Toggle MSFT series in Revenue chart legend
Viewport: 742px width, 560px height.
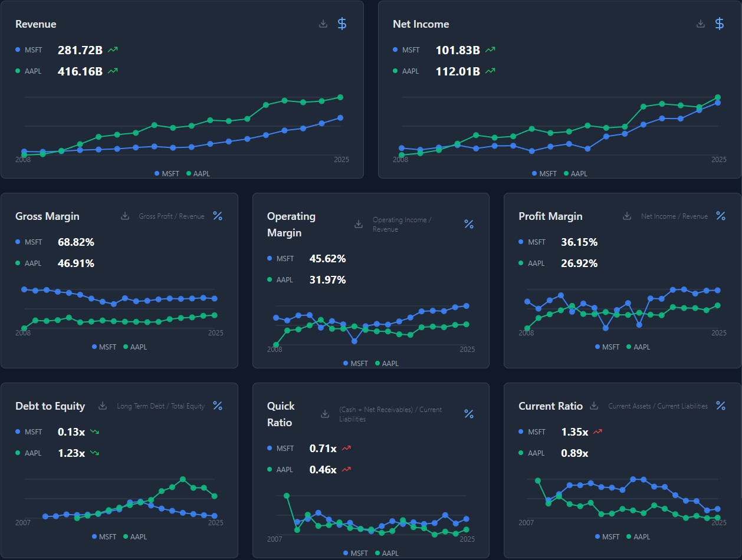click(x=168, y=173)
